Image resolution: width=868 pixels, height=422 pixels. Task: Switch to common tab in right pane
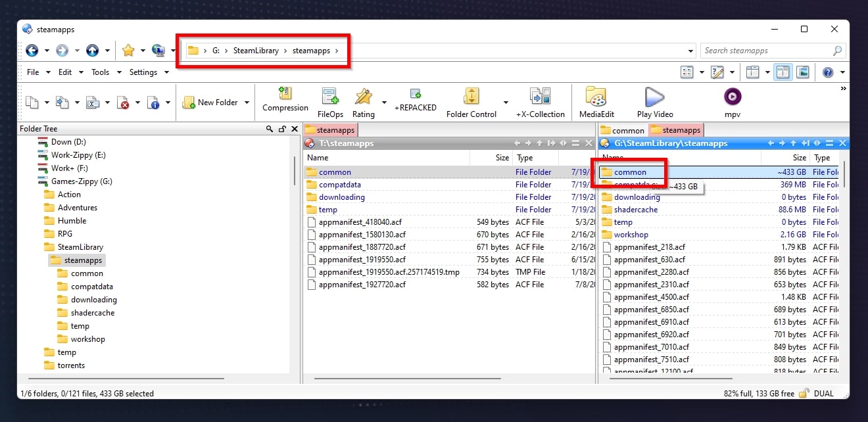pyautogui.click(x=622, y=130)
